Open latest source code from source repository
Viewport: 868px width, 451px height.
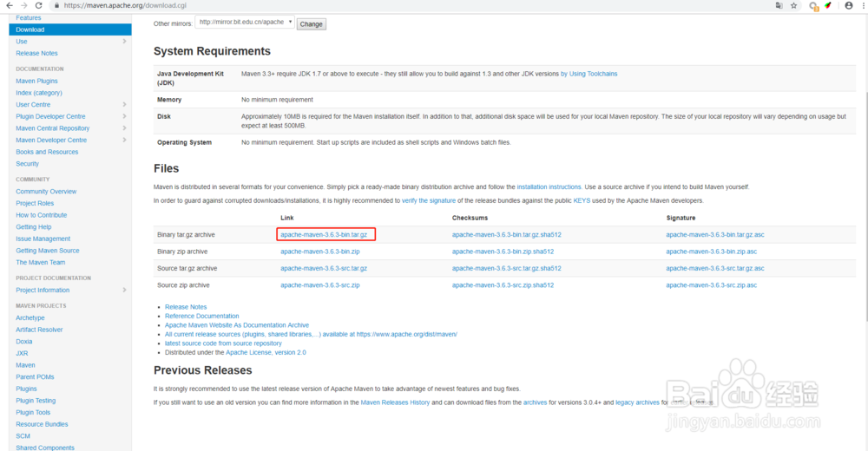223,343
